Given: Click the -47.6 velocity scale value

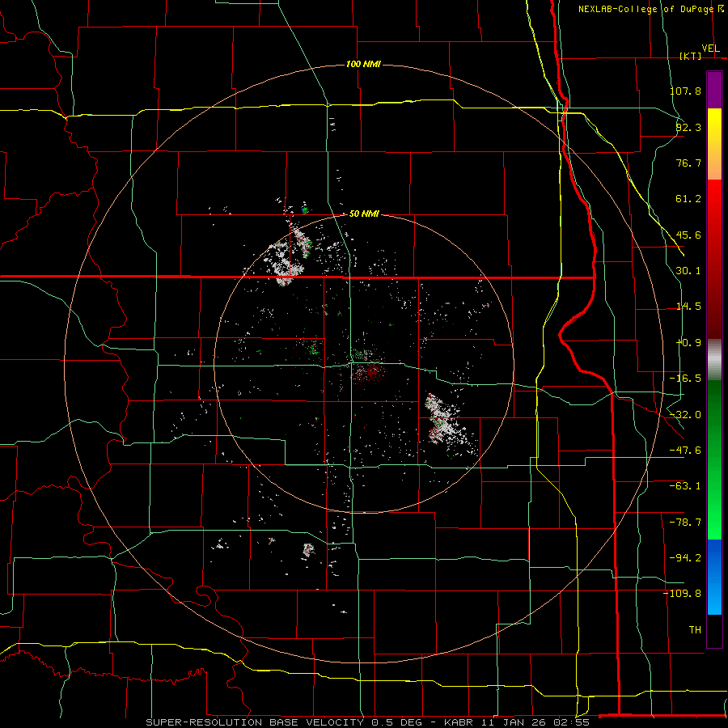Looking at the screenshot, I should (x=685, y=451).
